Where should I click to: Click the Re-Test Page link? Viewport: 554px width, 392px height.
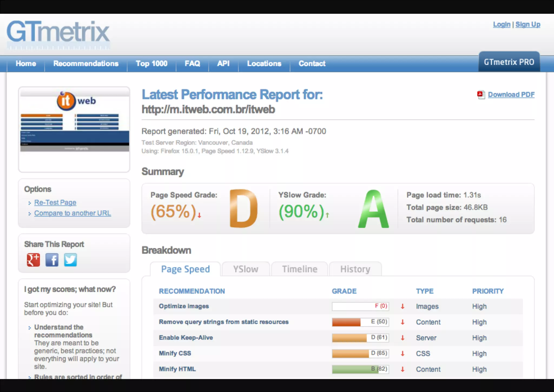click(x=55, y=202)
